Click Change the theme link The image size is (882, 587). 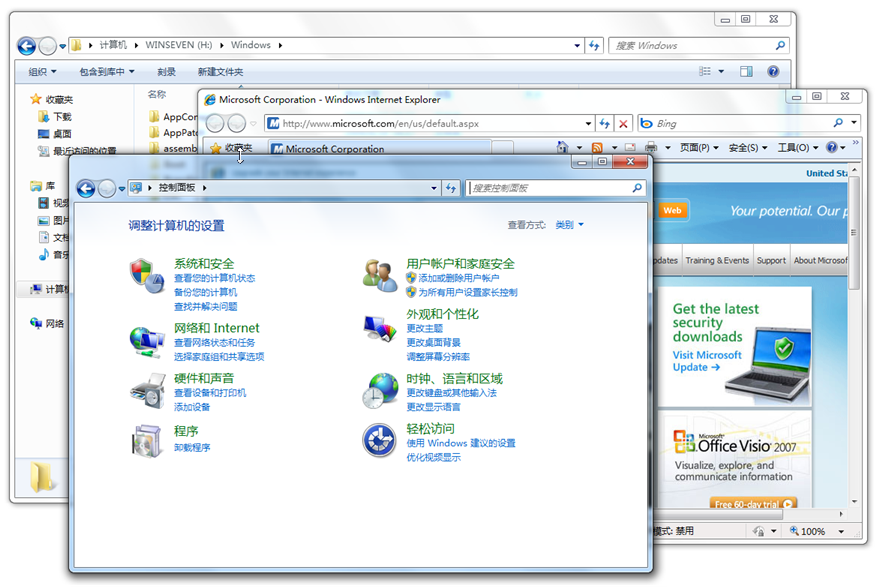(x=425, y=328)
